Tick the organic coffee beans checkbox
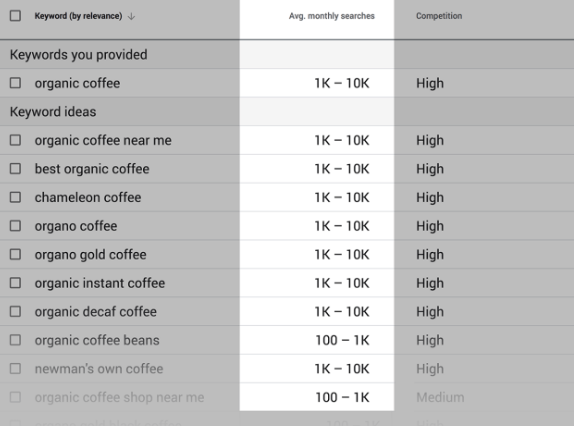This screenshot has width=574, height=426. click(x=15, y=340)
